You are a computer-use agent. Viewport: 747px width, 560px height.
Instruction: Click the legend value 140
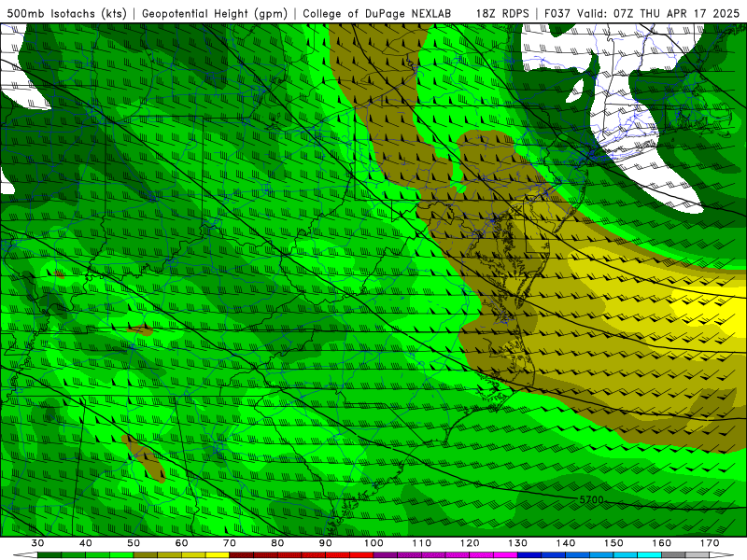click(x=566, y=543)
